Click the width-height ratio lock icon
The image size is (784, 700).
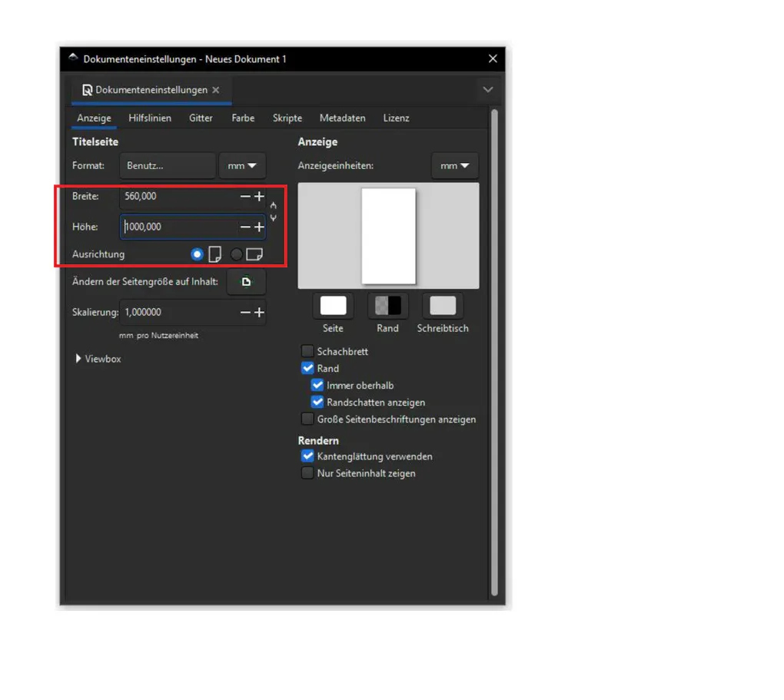pyautogui.click(x=274, y=211)
